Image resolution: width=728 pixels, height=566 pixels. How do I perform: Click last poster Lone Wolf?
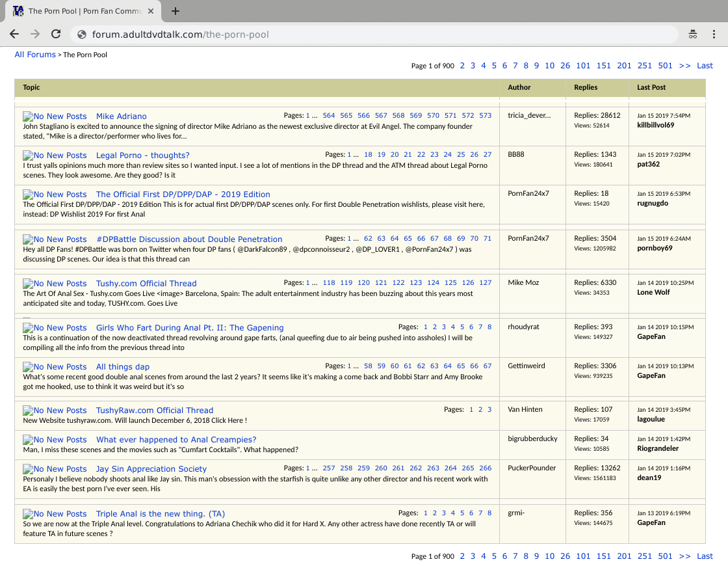tap(653, 292)
